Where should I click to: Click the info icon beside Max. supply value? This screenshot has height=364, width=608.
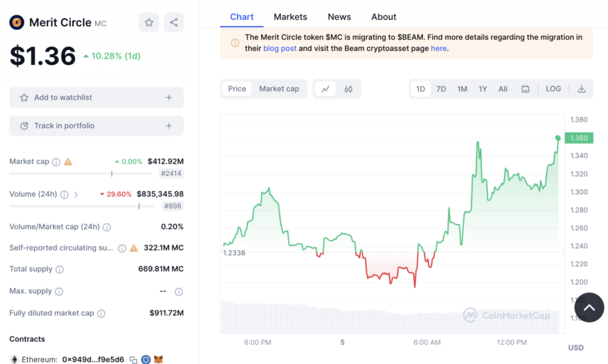(x=179, y=292)
